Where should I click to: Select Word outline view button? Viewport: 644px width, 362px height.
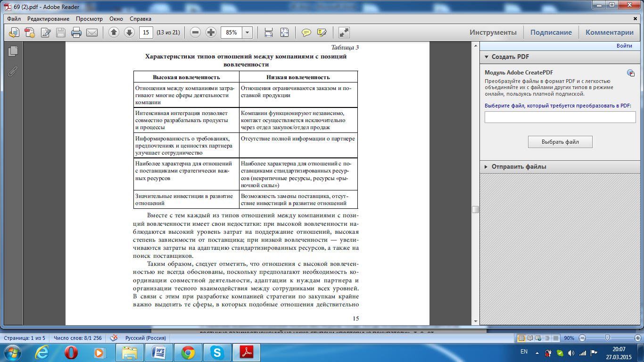point(546,338)
